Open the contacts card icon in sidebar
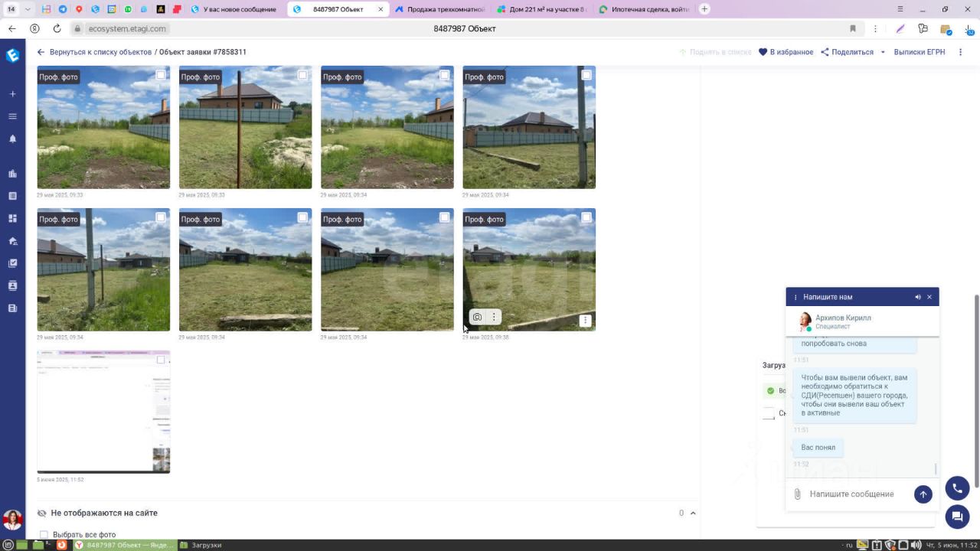980x551 pixels. 12,285
